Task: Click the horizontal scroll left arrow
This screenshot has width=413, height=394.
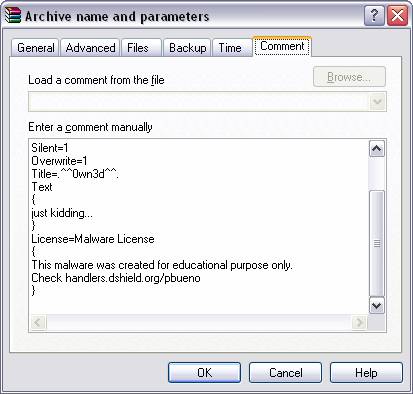Action: tap(38, 323)
